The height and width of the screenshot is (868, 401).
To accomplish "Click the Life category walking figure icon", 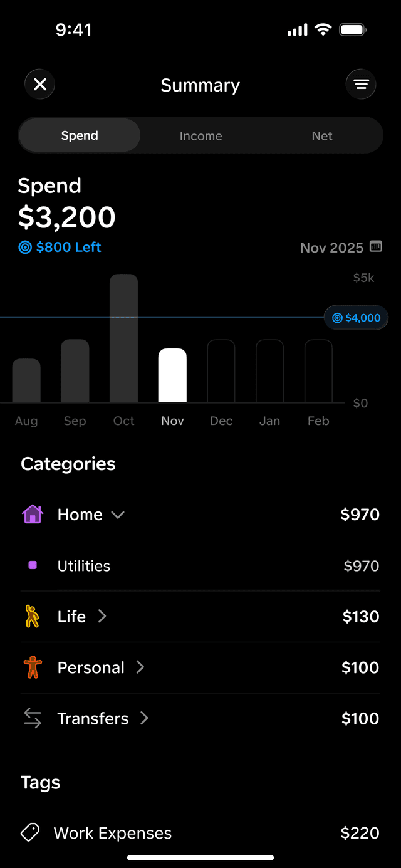I will pyautogui.click(x=33, y=616).
